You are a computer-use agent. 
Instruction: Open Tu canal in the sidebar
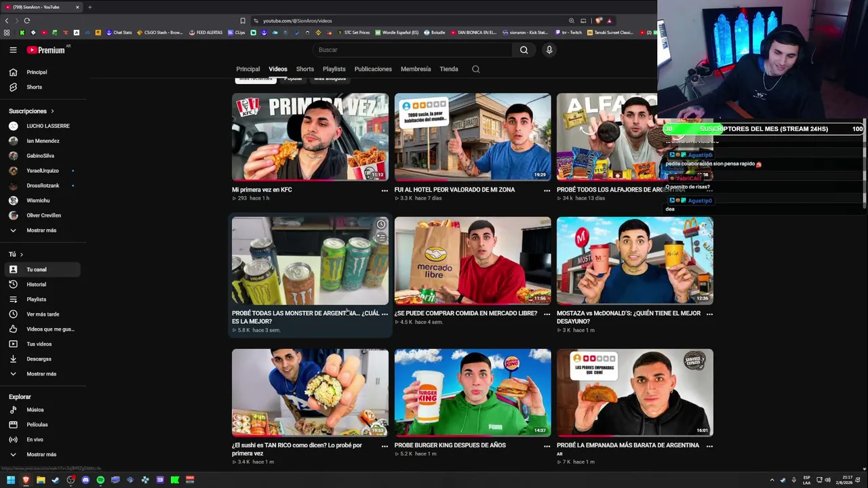point(41,270)
